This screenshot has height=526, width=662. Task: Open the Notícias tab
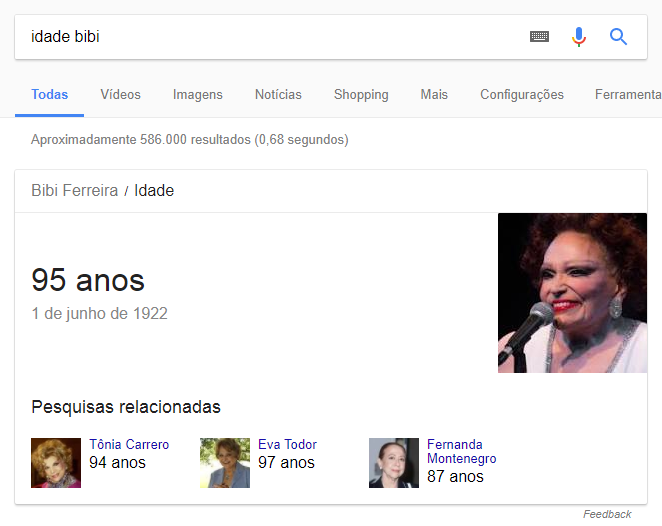click(278, 95)
